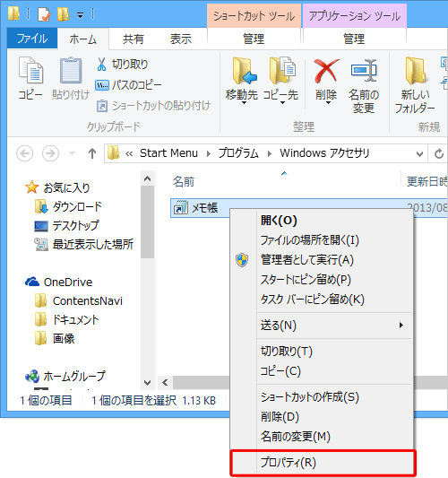
Task: Expand arrow after プログラム breadcrumb
Action: 270,153
